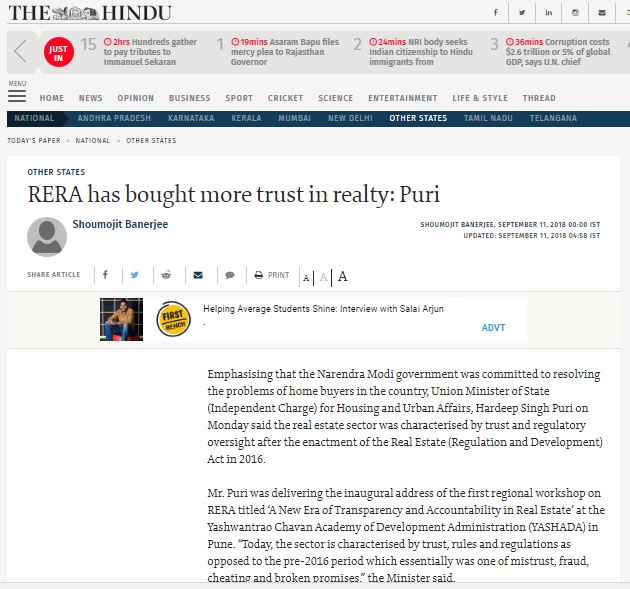Click the article headline RERA has bought
The width and height of the screenshot is (630, 589).
tap(234, 194)
